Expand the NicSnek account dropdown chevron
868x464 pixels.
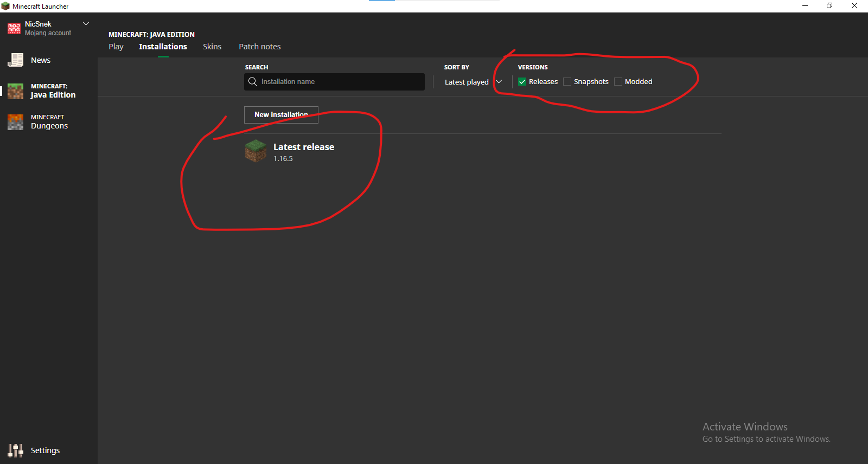(86, 24)
